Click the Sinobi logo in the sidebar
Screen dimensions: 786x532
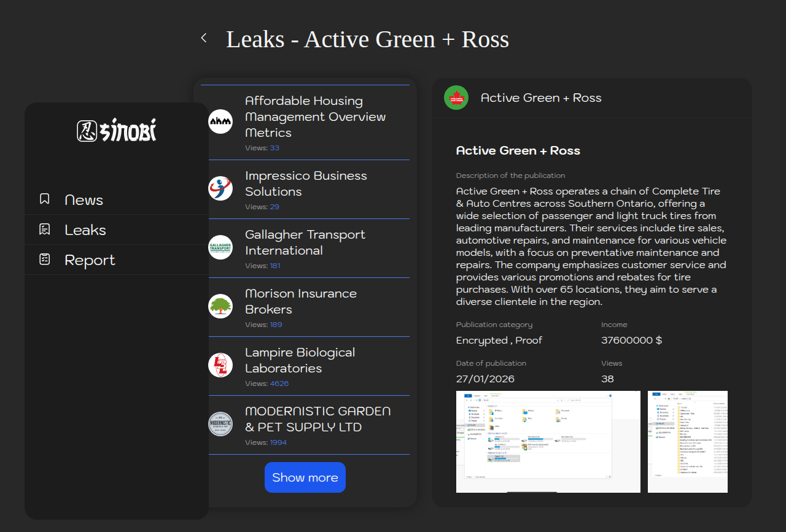(117, 131)
